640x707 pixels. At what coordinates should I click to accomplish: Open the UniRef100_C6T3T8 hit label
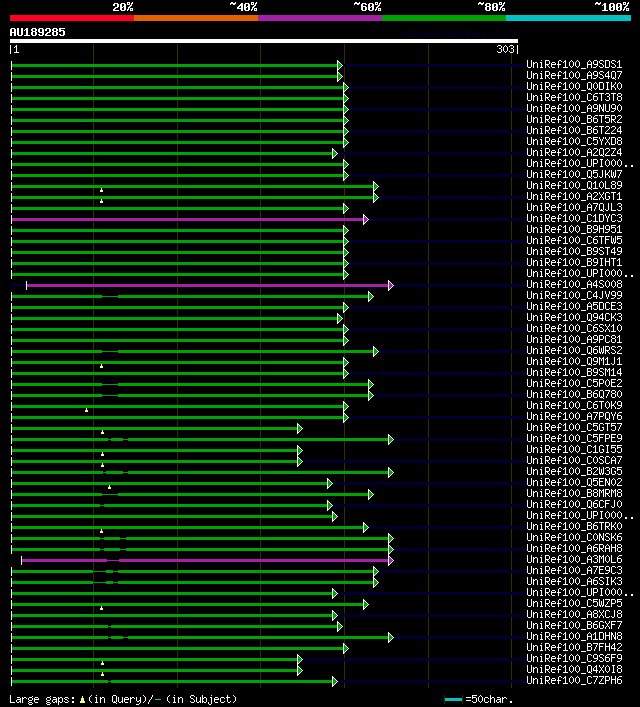(x=574, y=97)
